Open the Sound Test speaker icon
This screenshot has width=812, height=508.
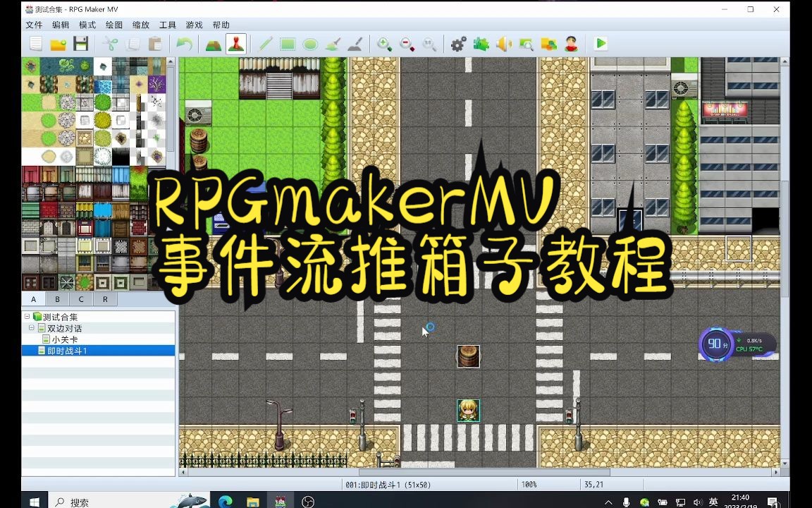tap(502, 44)
